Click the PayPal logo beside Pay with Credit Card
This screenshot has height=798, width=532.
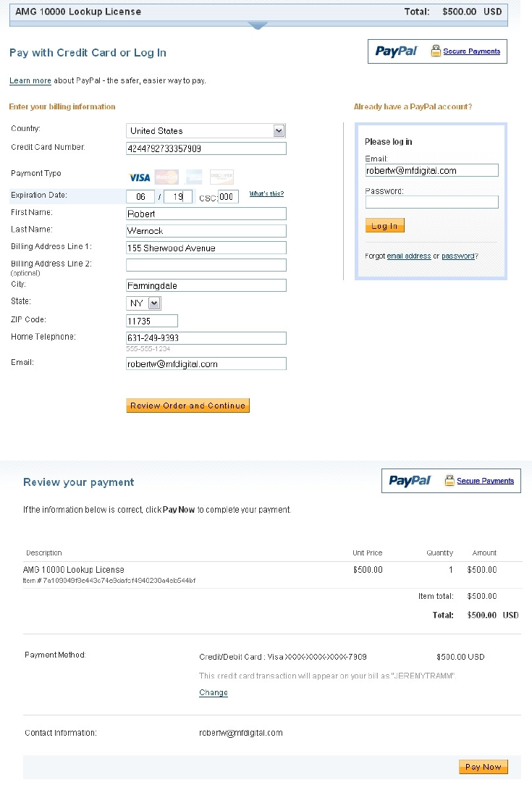tap(396, 51)
